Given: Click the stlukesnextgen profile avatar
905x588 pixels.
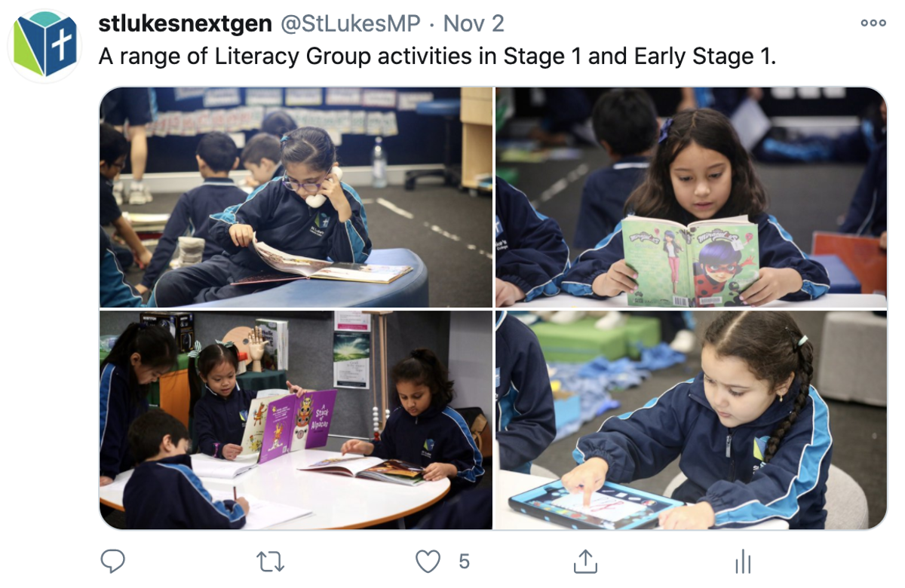Looking at the screenshot, I should [44, 45].
